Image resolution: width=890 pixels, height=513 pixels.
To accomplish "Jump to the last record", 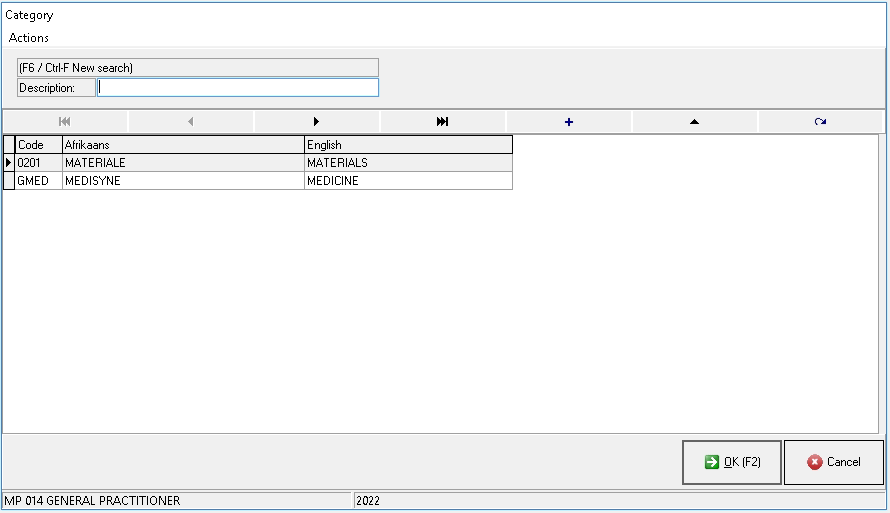I will point(443,122).
